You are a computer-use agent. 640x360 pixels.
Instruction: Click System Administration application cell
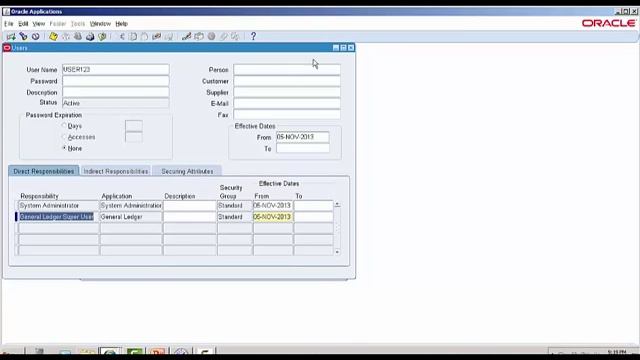point(131,205)
